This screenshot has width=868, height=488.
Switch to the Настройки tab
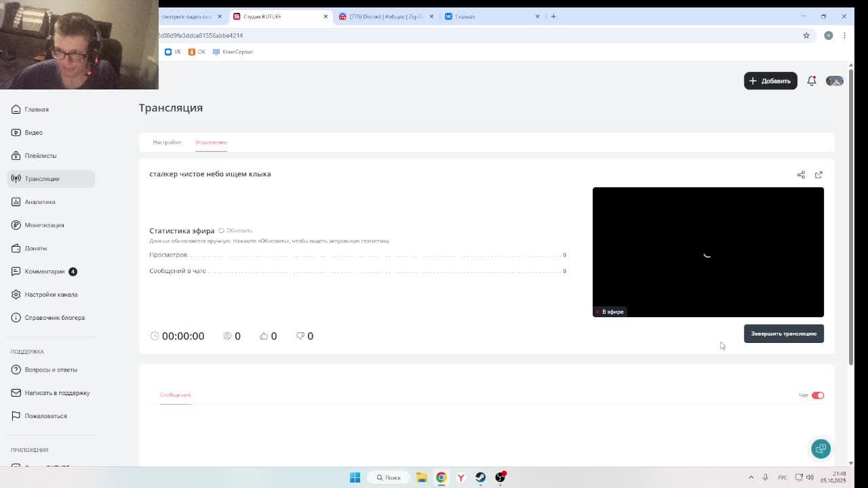[167, 142]
